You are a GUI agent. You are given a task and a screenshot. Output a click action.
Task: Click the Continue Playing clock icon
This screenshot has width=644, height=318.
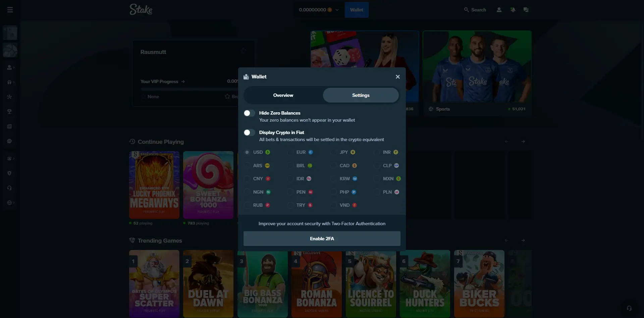(132, 142)
